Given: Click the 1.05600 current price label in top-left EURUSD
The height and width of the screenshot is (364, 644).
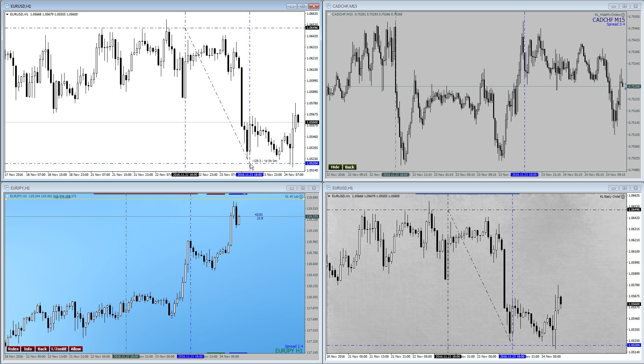Looking at the screenshot, I should click(x=312, y=122).
